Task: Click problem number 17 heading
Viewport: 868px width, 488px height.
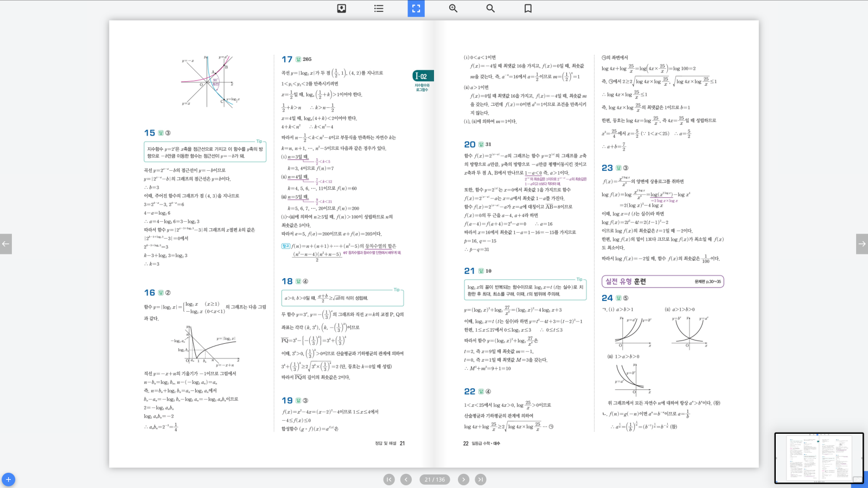Action: pos(287,59)
